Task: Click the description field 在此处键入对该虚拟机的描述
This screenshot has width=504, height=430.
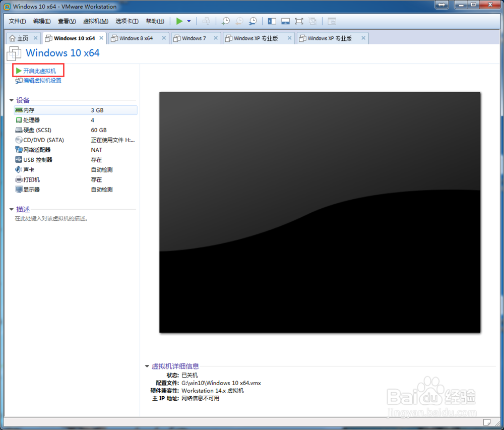Action: [51, 219]
